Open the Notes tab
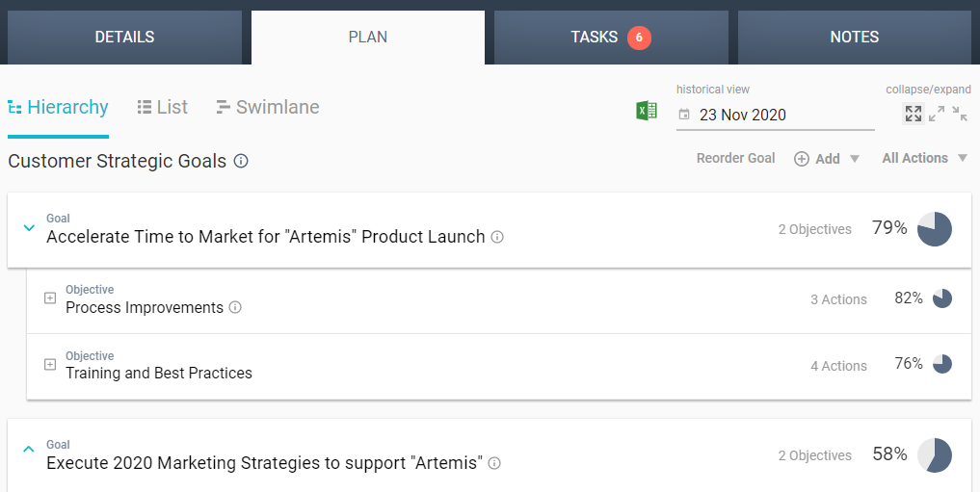The width and height of the screenshot is (980, 492). tap(854, 38)
